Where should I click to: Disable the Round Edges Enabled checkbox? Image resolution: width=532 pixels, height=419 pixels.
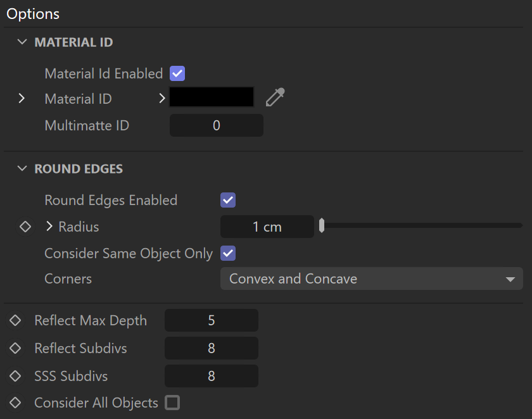click(x=228, y=200)
